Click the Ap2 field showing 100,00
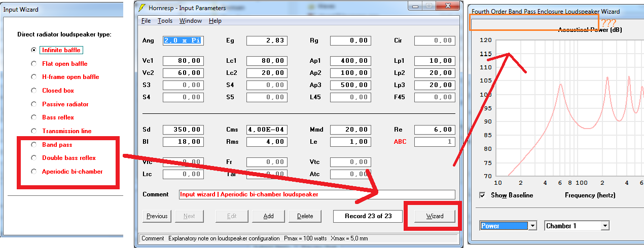Image resolution: width=644 pixels, height=248 pixels. (x=350, y=73)
